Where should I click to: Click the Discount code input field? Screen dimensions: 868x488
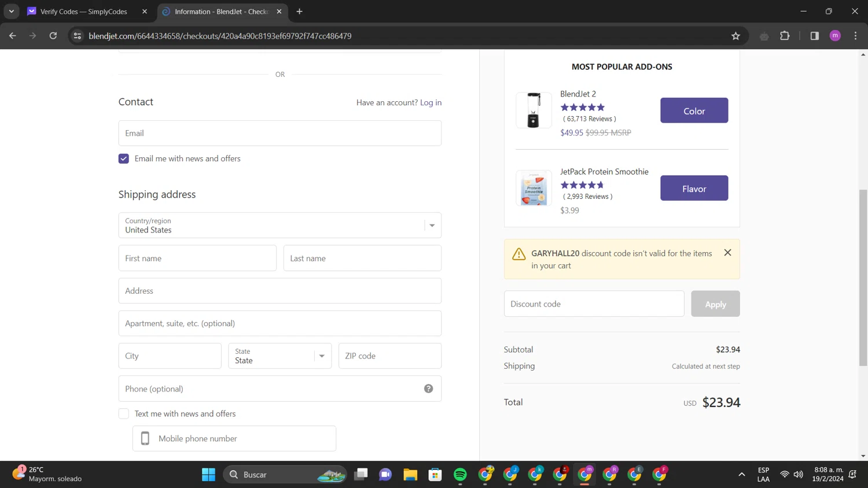[x=594, y=304]
